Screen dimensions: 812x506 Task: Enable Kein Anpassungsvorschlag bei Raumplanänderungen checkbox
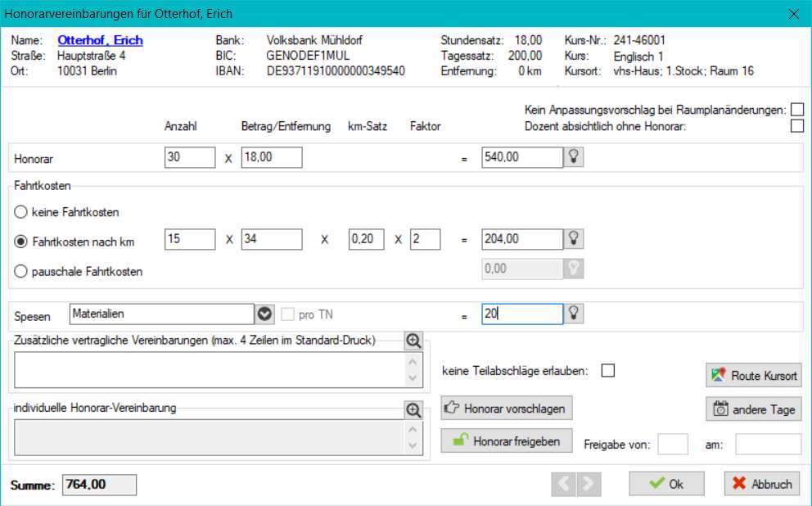click(797, 109)
